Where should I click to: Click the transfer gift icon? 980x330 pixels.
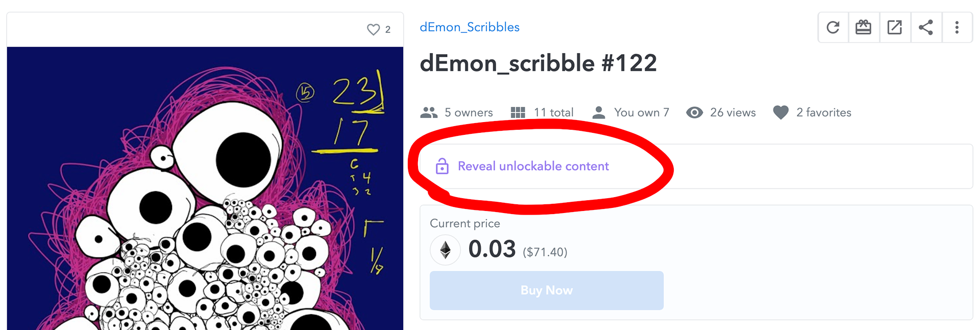pyautogui.click(x=864, y=27)
